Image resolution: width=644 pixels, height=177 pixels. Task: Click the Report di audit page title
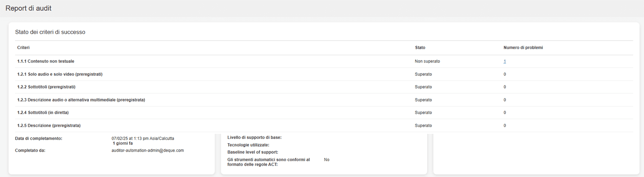[28, 8]
